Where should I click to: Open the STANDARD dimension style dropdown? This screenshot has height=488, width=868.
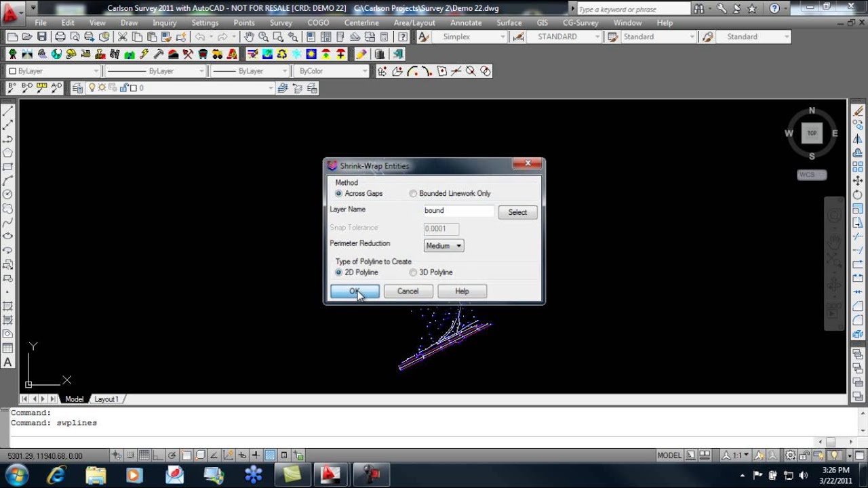(x=564, y=37)
